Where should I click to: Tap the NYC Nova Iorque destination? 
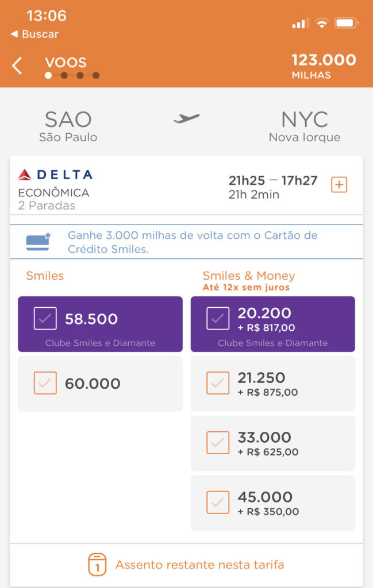305,126
